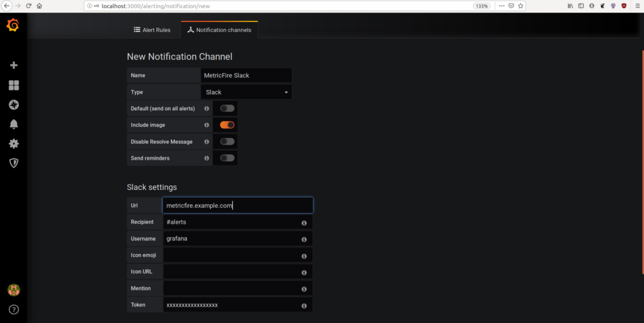Screen dimensions: 644x323
Task: Click info icon in Mention field
Action: coord(304,289)
